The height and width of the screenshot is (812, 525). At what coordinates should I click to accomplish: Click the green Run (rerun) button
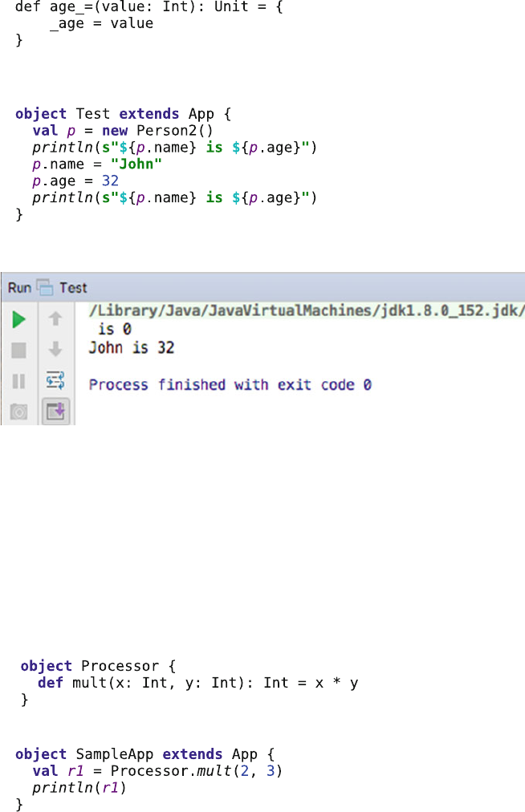[x=18, y=319]
